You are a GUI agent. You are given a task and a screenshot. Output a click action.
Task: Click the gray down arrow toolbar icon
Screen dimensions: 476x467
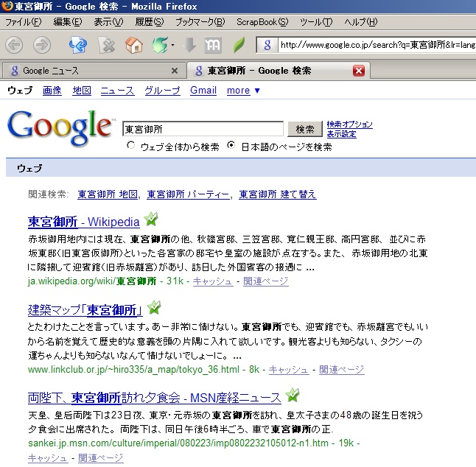pyautogui.click(x=190, y=45)
